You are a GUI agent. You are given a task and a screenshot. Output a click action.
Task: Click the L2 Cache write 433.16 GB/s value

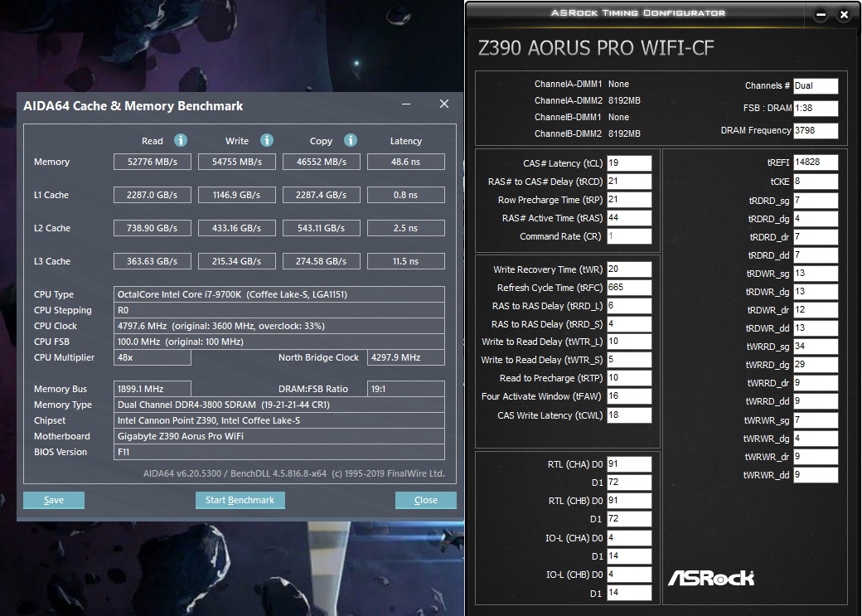pyautogui.click(x=237, y=228)
